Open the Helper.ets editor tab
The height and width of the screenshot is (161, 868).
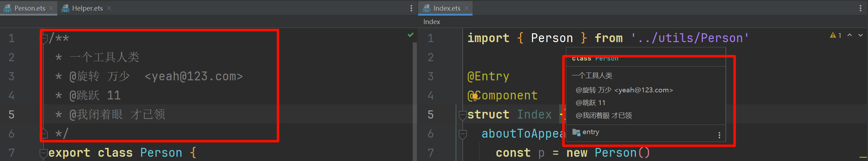pos(87,8)
